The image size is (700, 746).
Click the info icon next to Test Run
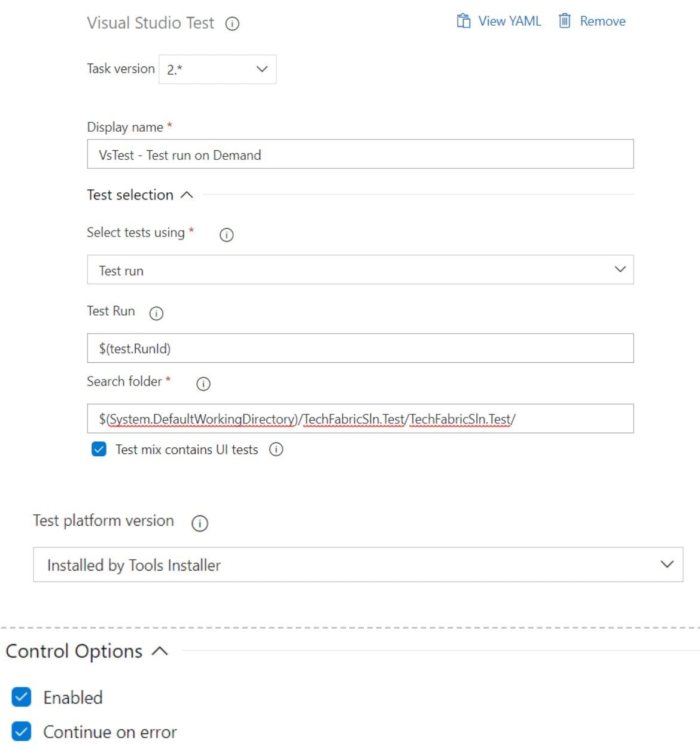coord(156,313)
